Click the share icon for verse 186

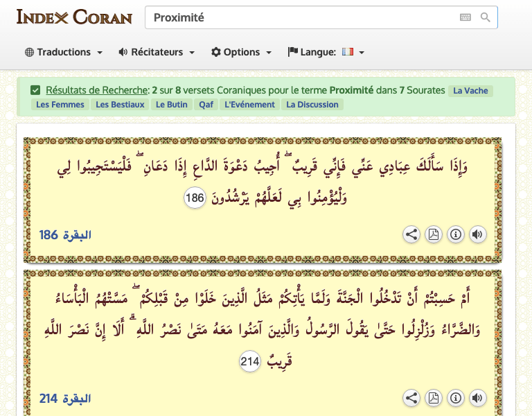pos(411,234)
